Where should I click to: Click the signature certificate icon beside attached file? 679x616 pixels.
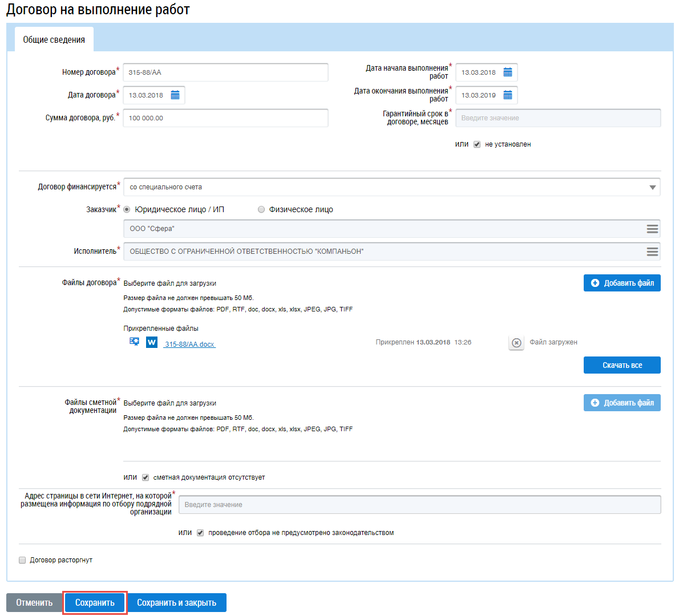[x=135, y=342]
